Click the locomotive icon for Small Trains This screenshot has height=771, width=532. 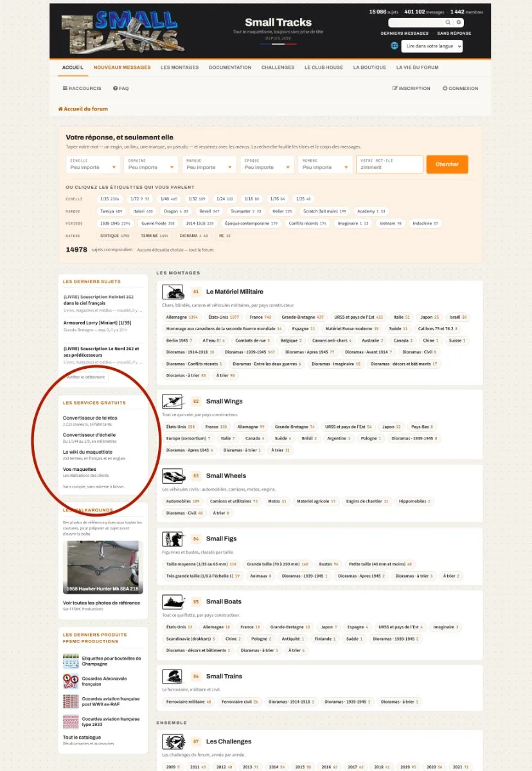click(173, 677)
